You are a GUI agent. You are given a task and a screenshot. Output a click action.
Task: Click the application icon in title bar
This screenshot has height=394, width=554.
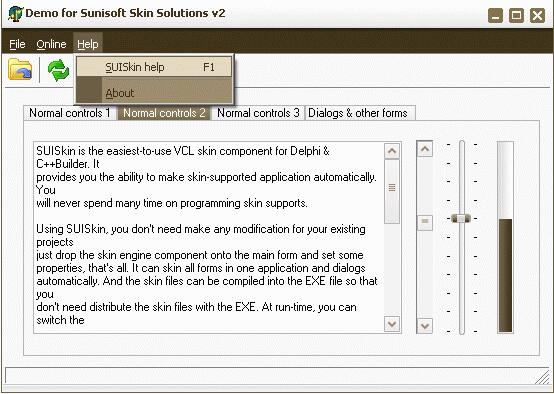15,14
